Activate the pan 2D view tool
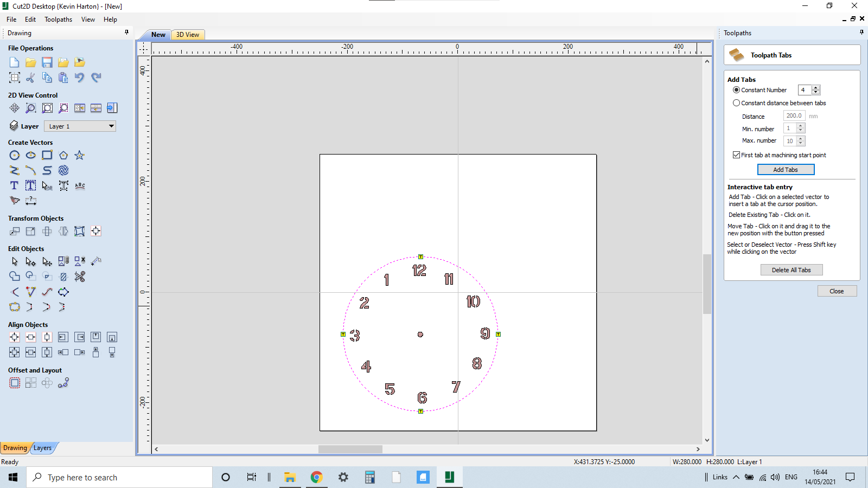The height and width of the screenshot is (488, 868). (x=14, y=108)
